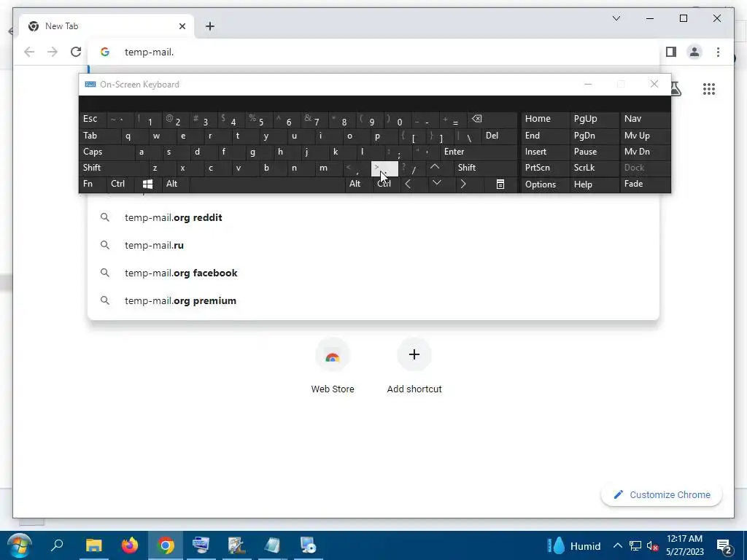Open a new tab with the plus icon

pos(209,26)
